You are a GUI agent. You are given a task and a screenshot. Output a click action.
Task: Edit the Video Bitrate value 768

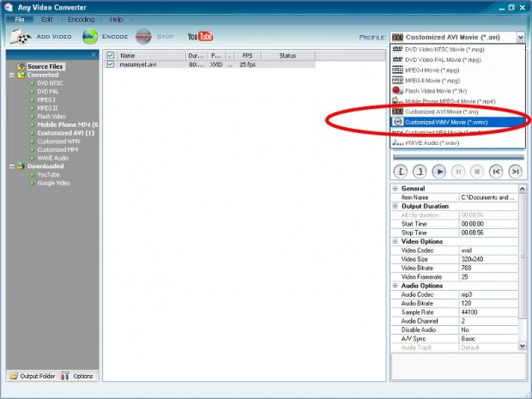point(488,268)
